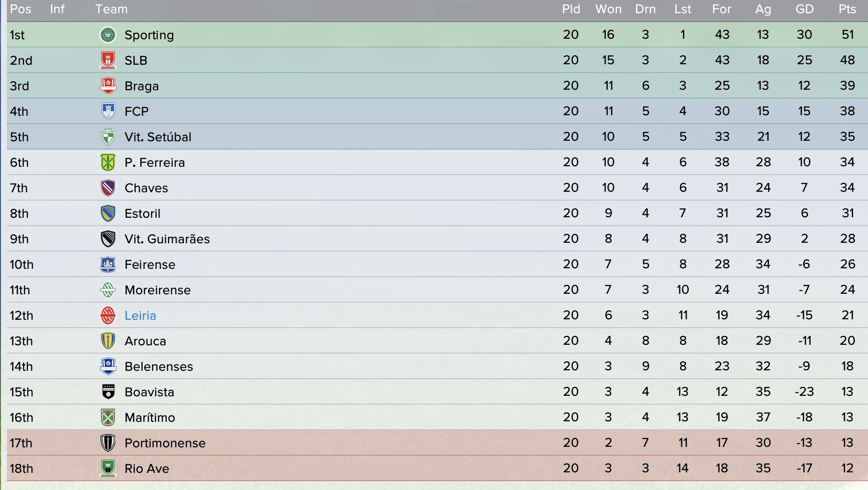The height and width of the screenshot is (490, 868).
Task: Click the Pos column header
Action: click(21, 9)
